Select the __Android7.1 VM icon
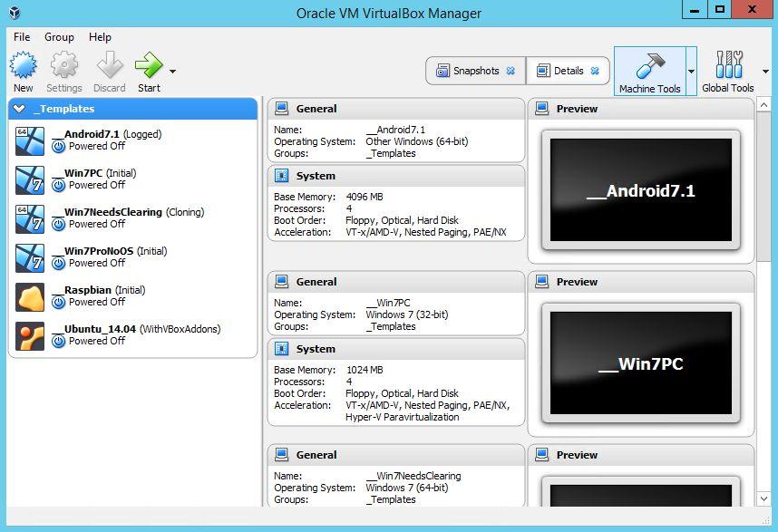The height and width of the screenshot is (532, 778). click(30, 141)
